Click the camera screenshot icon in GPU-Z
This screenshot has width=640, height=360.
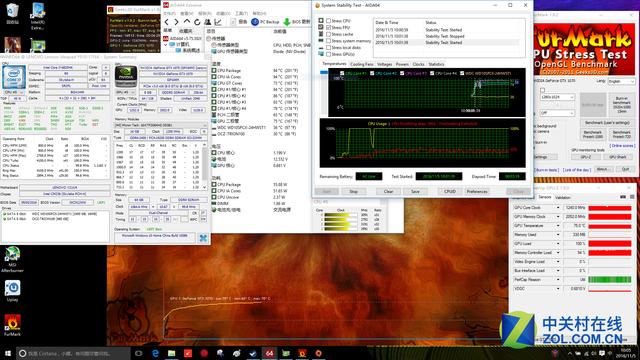pyautogui.click(x=623, y=197)
